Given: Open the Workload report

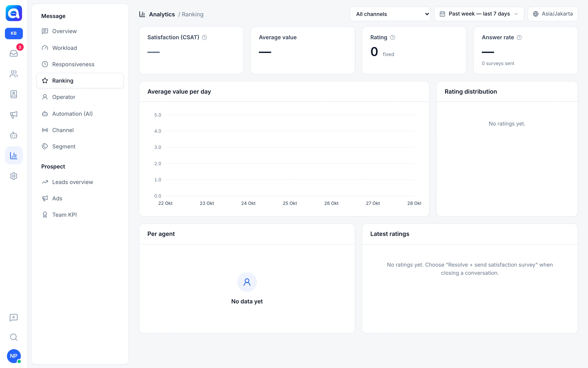Looking at the screenshot, I should click(x=80, y=48).
